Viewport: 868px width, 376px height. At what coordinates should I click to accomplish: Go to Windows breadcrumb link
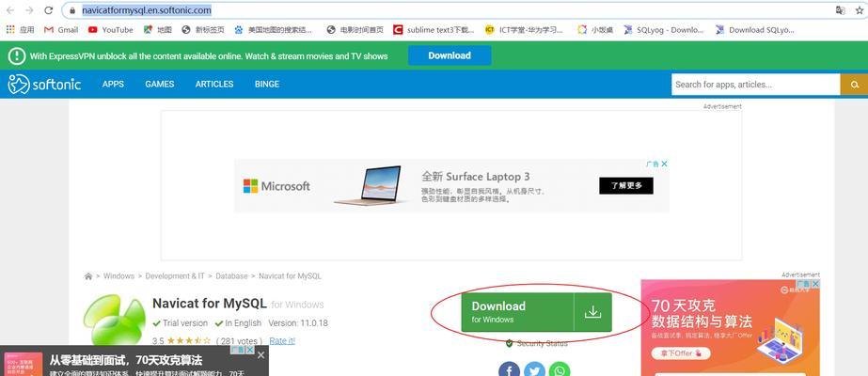[118, 276]
